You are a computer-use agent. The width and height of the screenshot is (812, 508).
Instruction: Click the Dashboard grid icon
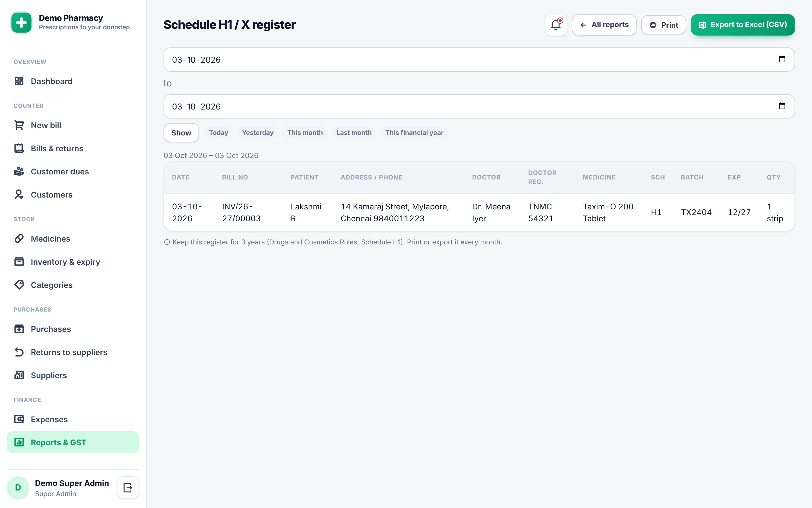point(19,81)
